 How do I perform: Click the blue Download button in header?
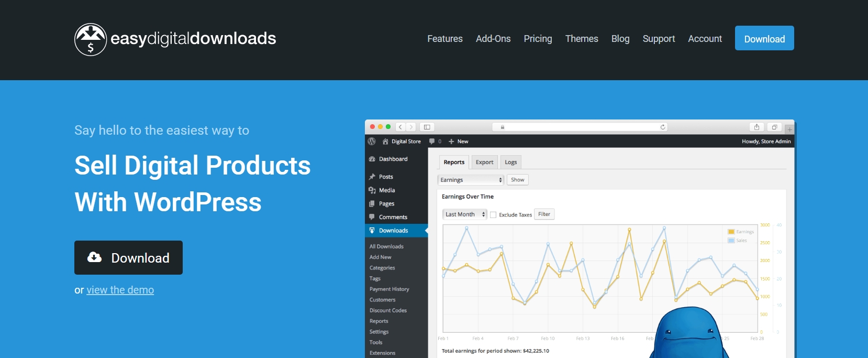(x=764, y=38)
